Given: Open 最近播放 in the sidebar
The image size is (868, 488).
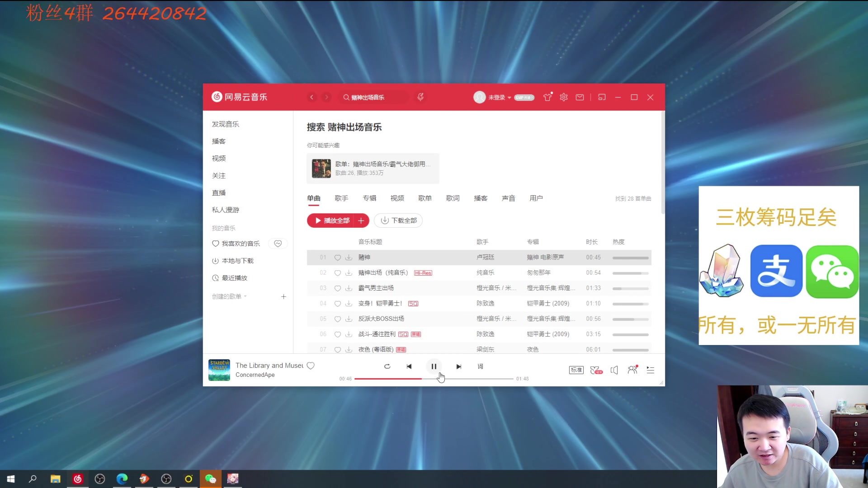Looking at the screenshot, I should click(230, 278).
